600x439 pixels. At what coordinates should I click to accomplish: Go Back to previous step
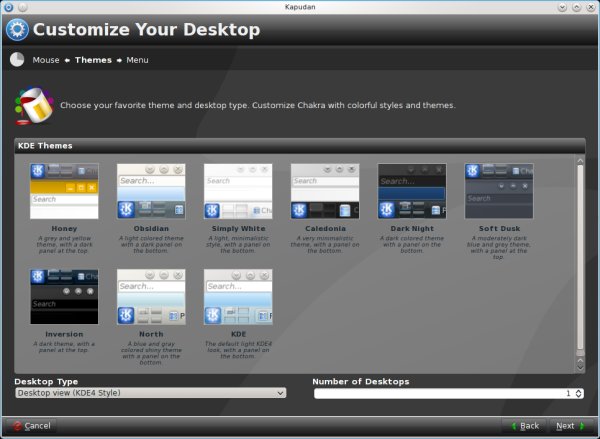(523, 425)
